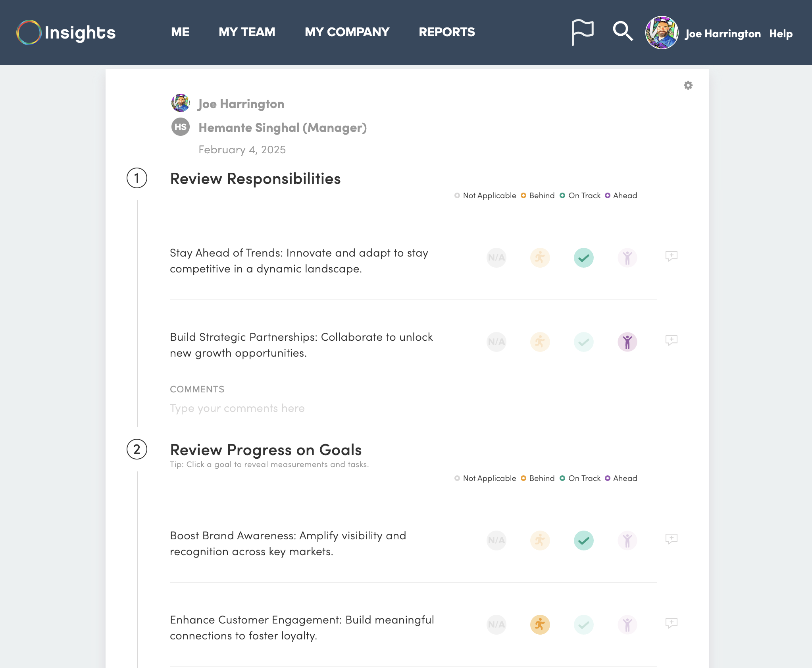Screen dimensions: 812x668
Task: Select N/A for Boost Brand Awareness
Action: pyautogui.click(x=496, y=540)
